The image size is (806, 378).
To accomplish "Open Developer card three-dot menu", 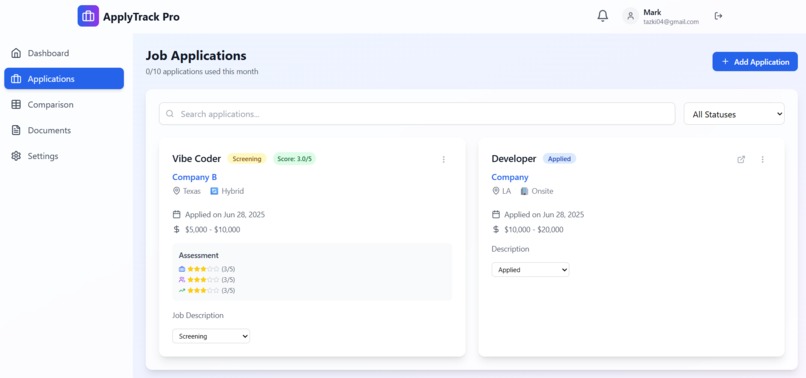I will pyautogui.click(x=762, y=159).
